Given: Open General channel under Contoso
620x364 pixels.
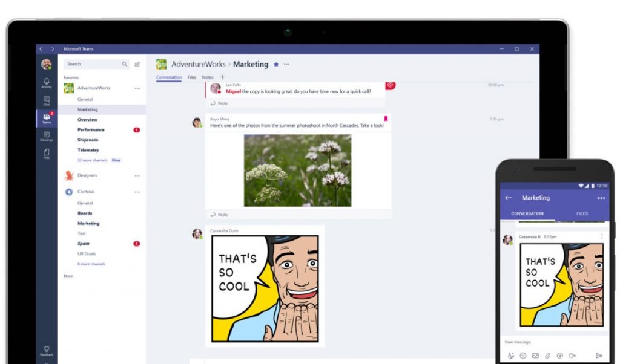Looking at the screenshot, I should point(85,203).
